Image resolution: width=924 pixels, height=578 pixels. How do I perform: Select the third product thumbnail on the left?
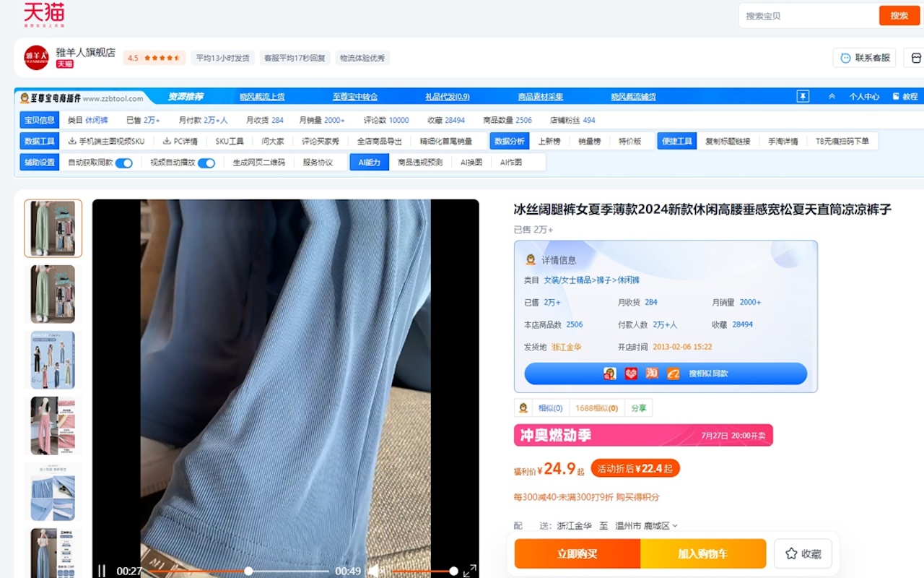[53, 360]
